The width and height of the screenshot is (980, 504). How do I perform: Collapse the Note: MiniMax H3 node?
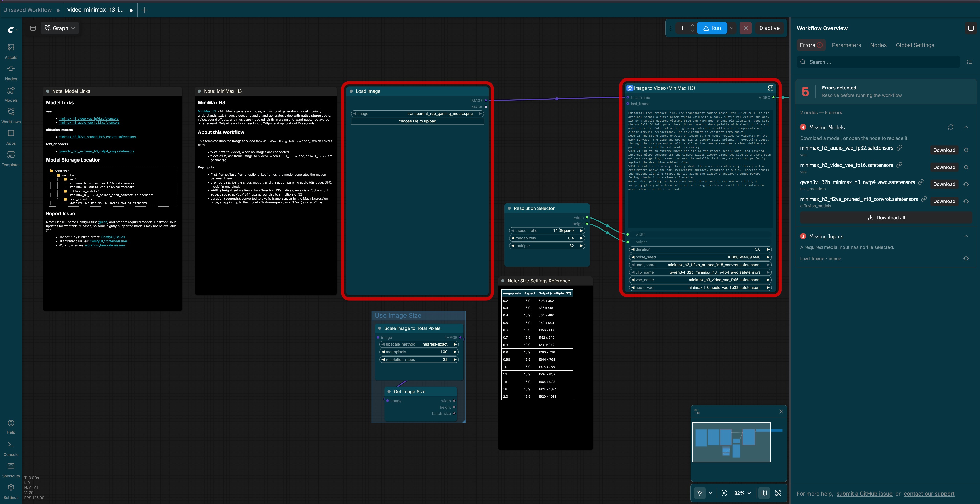tap(199, 91)
